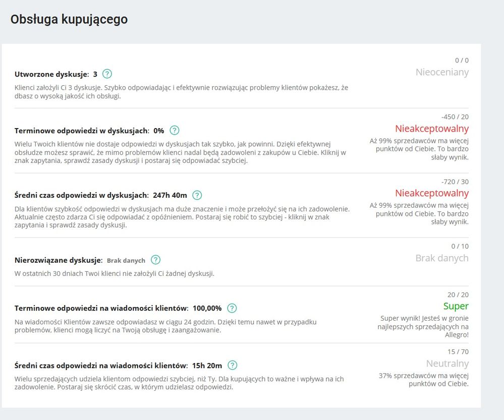The height and width of the screenshot is (420, 504).
Task: Click help icon beside Średni czas odpowiedzi na wiadomości
Action: tap(232, 366)
